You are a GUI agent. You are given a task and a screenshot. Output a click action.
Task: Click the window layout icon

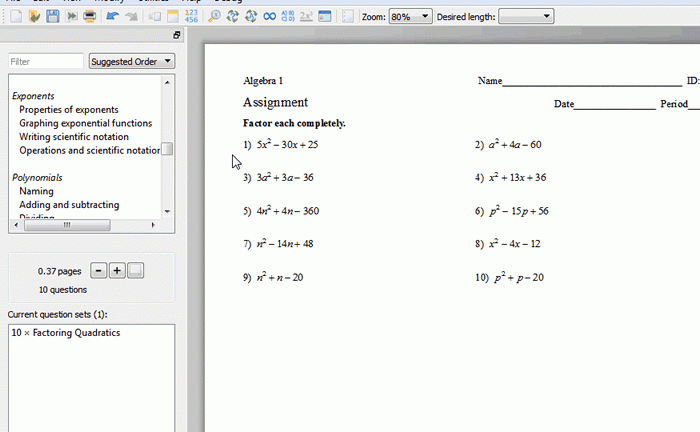tap(325, 17)
